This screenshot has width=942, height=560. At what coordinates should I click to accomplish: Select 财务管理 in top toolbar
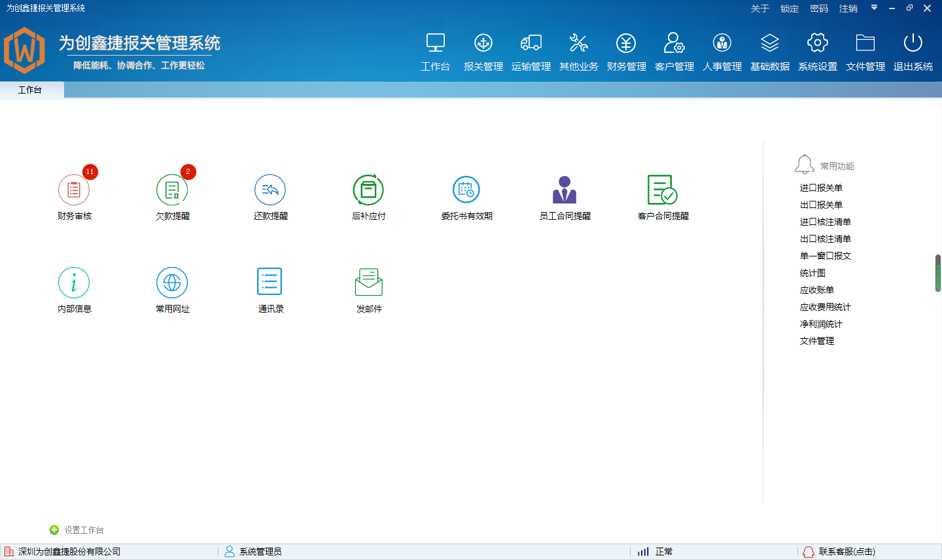(x=626, y=52)
